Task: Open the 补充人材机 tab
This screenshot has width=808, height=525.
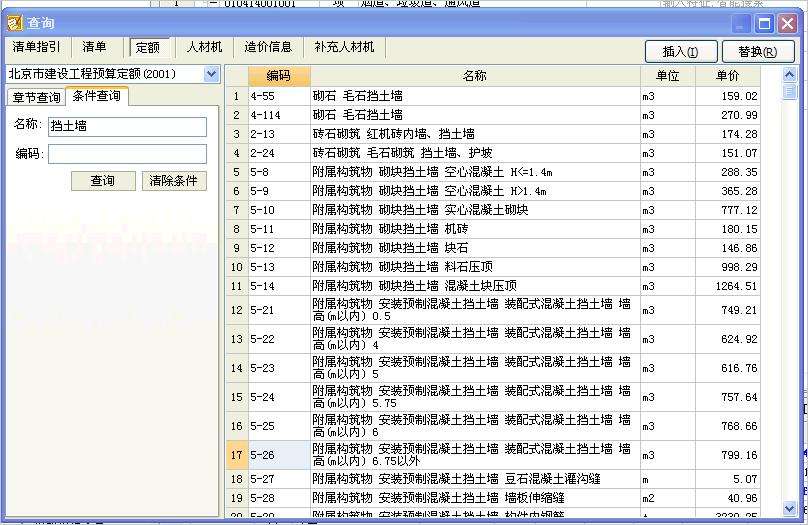Action: pos(343,47)
